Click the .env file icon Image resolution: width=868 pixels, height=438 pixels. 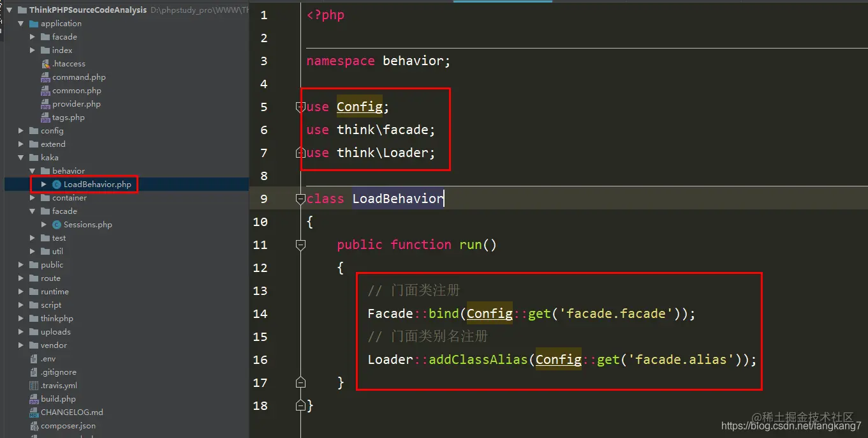coord(34,359)
